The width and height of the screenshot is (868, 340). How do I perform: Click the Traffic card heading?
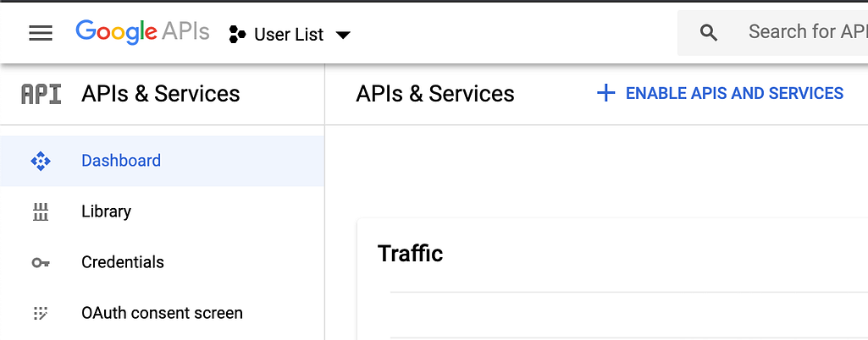410,253
